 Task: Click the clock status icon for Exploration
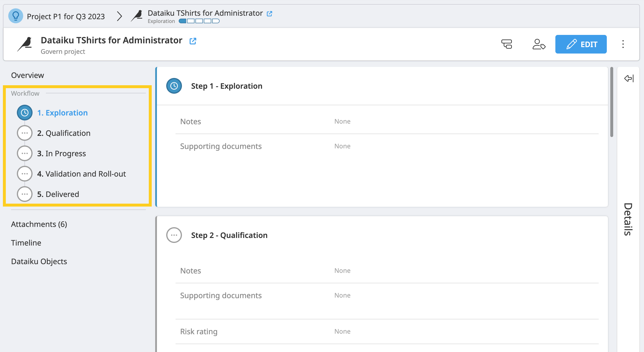point(25,113)
